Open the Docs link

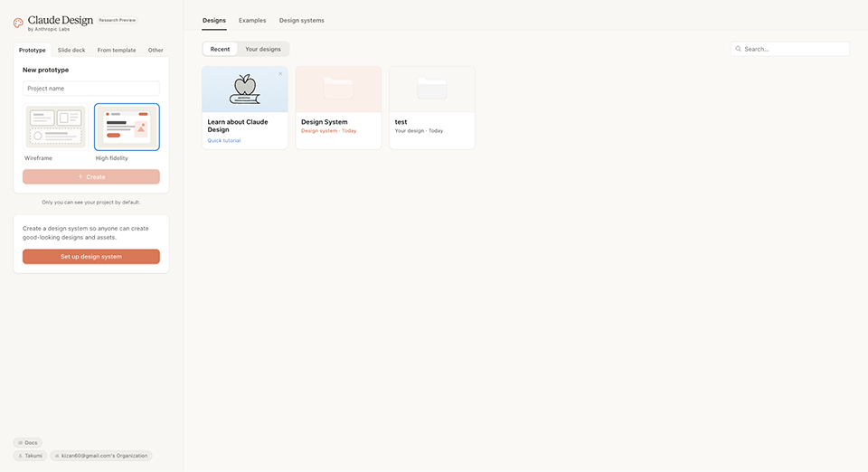[x=28, y=443]
